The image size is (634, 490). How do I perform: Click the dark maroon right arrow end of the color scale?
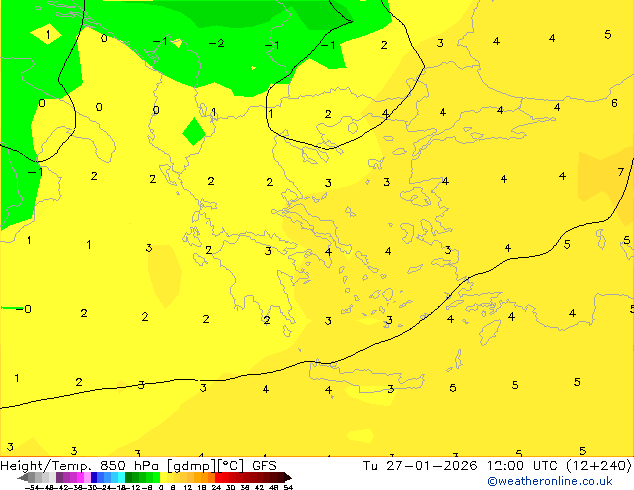point(288,477)
